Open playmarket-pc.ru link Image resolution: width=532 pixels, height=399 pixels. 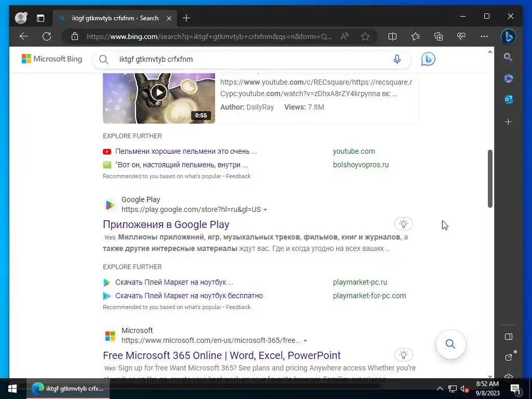click(x=360, y=282)
